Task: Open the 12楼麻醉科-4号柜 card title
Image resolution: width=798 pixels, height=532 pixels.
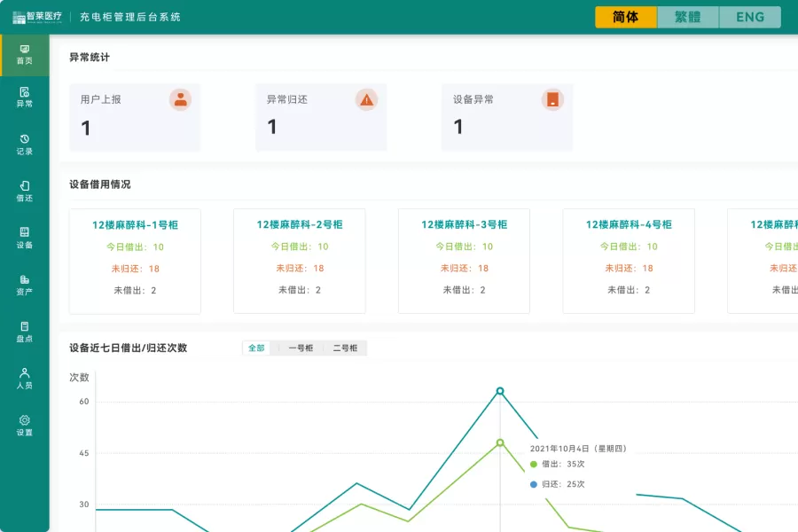Action: (629, 224)
